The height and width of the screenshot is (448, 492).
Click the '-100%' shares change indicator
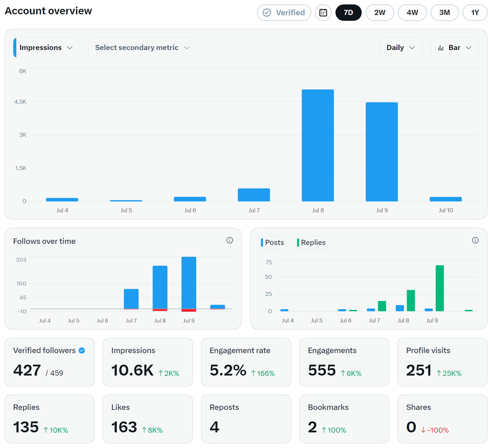tap(435, 430)
